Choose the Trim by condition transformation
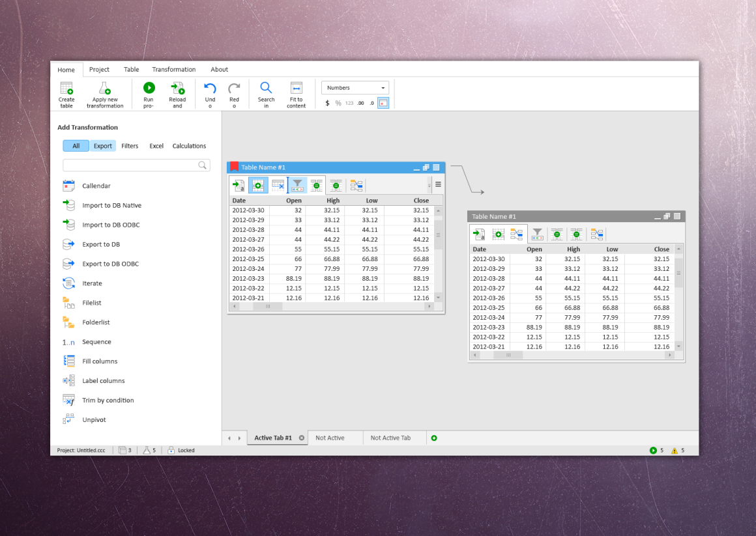Image resolution: width=756 pixels, height=536 pixels. tap(108, 400)
